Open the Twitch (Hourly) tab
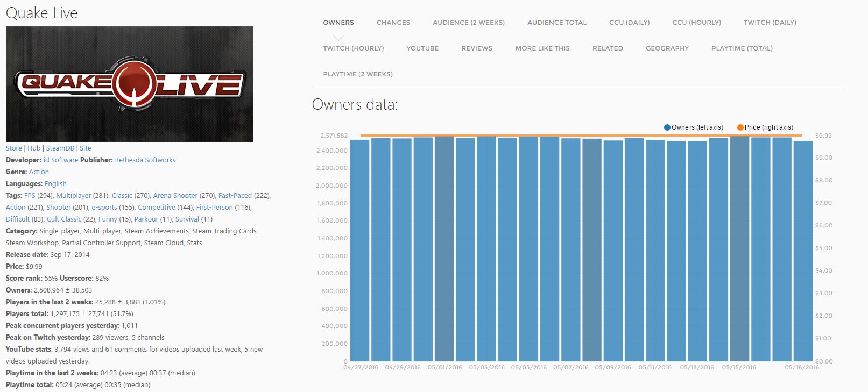Screen dimensions: 868x392 [x=353, y=48]
